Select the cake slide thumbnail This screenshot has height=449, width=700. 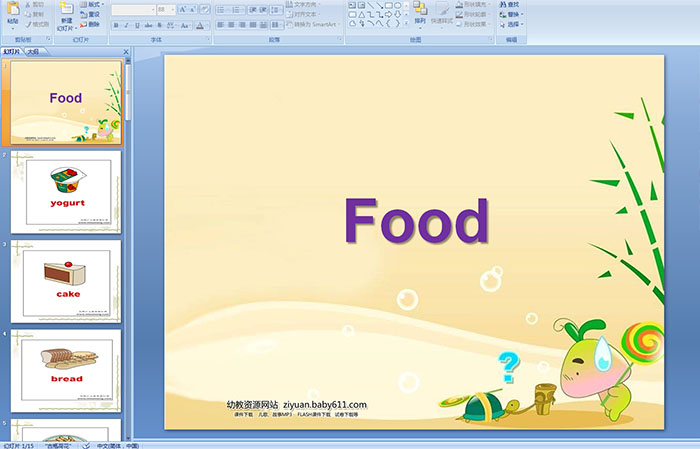coord(66,282)
